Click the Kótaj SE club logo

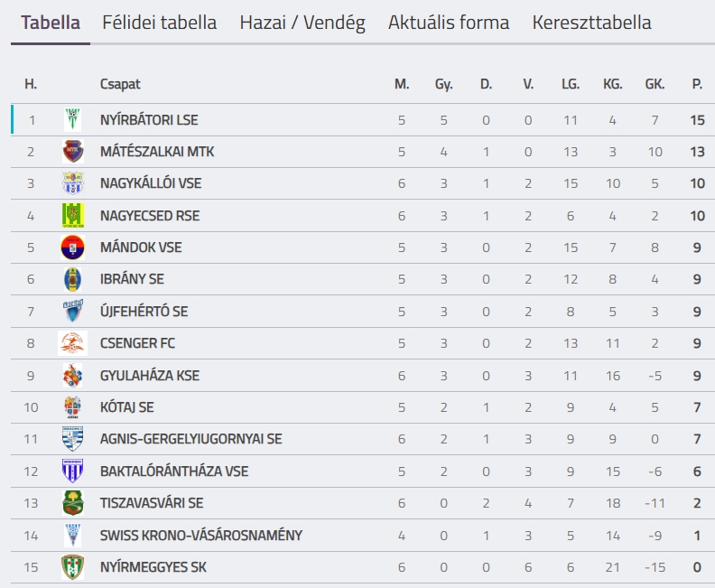(x=72, y=407)
